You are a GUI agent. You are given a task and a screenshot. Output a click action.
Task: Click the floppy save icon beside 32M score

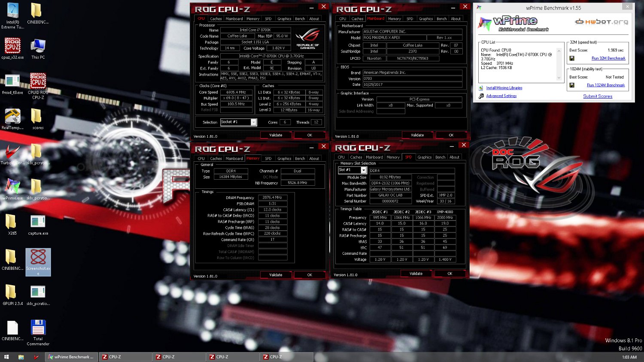pos(572,58)
